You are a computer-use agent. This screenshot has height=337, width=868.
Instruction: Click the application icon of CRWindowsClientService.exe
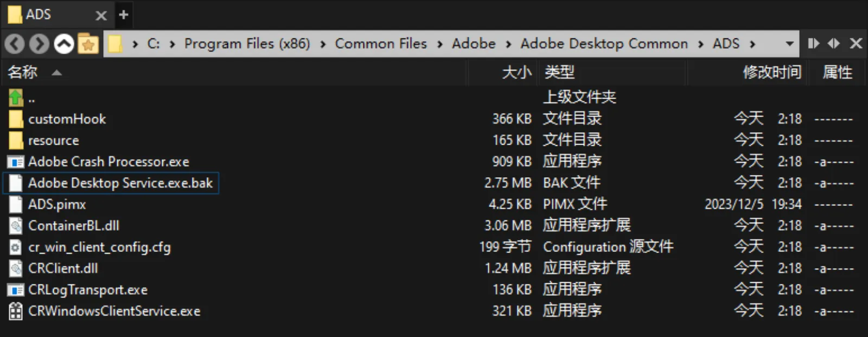pos(15,311)
